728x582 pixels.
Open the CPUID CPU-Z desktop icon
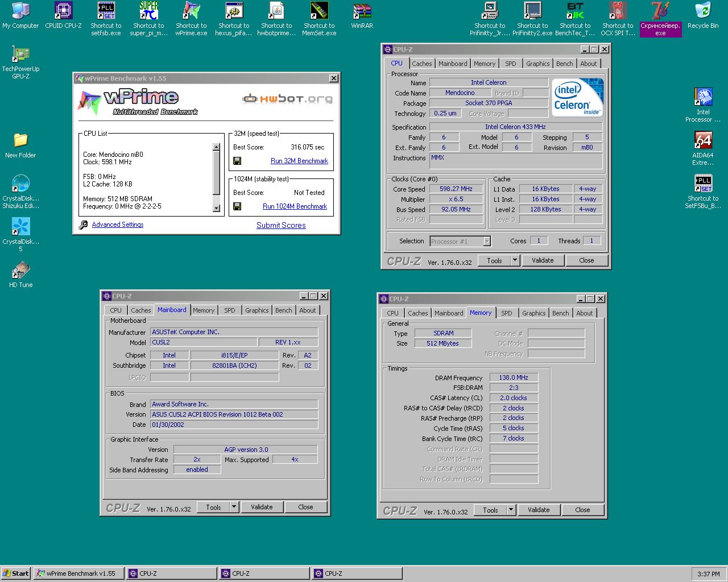pos(63,15)
